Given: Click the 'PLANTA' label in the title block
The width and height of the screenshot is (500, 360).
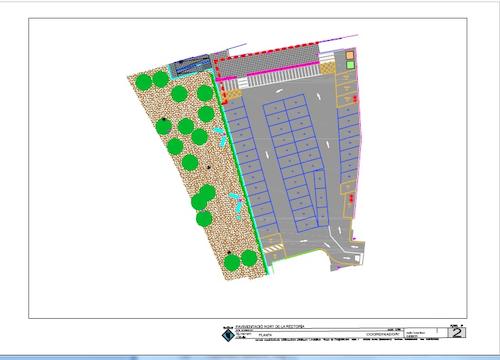Looking at the screenshot, I should [x=265, y=334].
